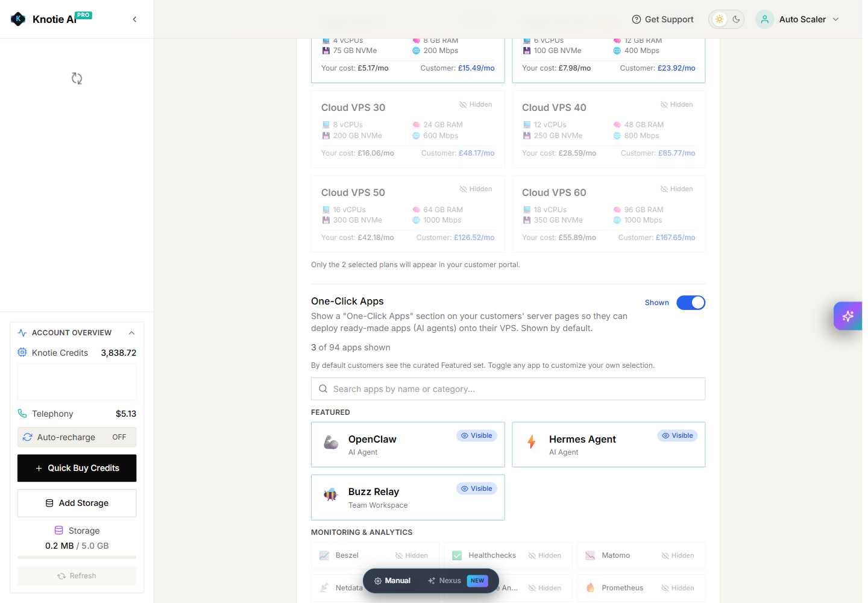Switch to dark mode moon icon
Screen dimensions: 868x603
[736, 19]
